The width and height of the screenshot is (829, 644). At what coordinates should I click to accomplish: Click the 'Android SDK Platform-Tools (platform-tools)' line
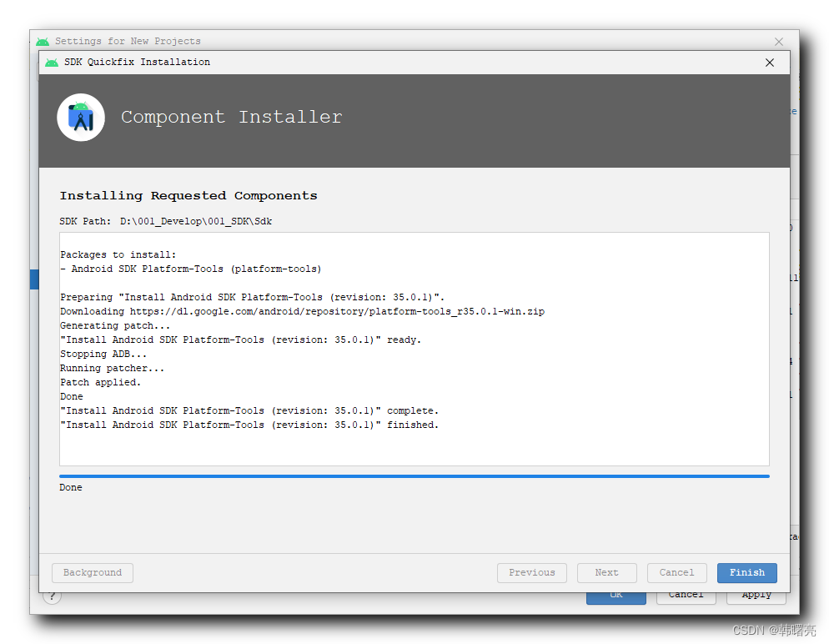pos(191,269)
